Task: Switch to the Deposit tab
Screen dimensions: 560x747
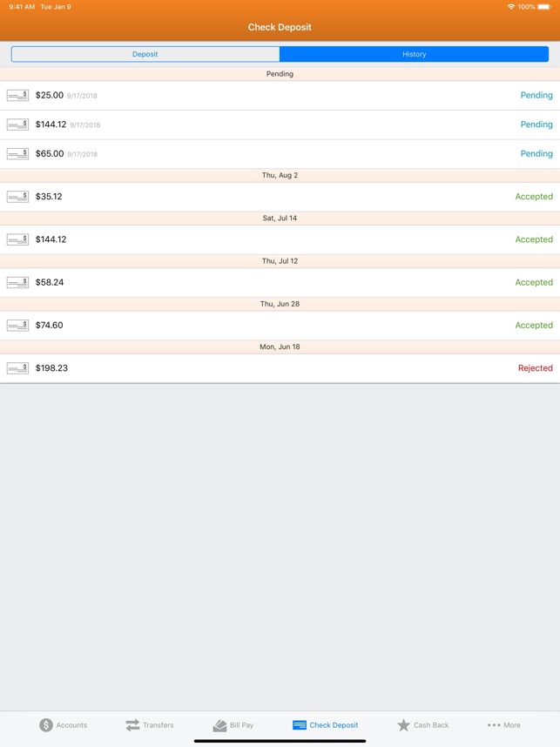Action: pyautogui.click(x=145, y=54)
